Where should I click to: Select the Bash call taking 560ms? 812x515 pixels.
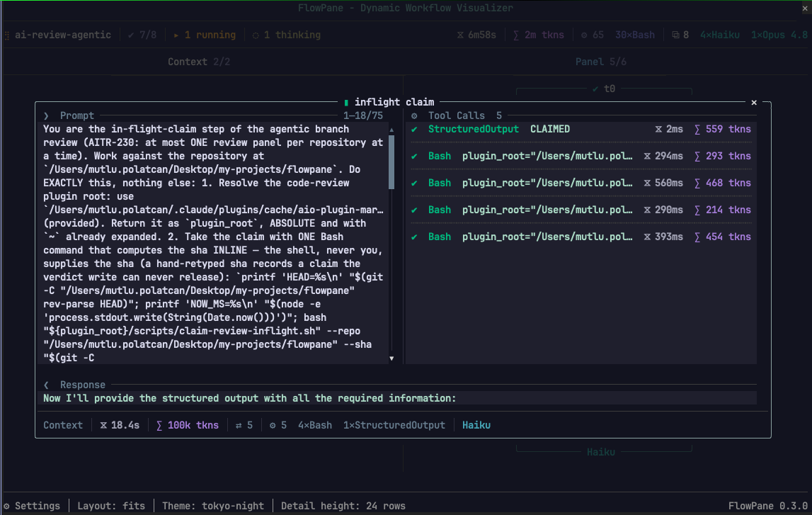coord(581,183)
